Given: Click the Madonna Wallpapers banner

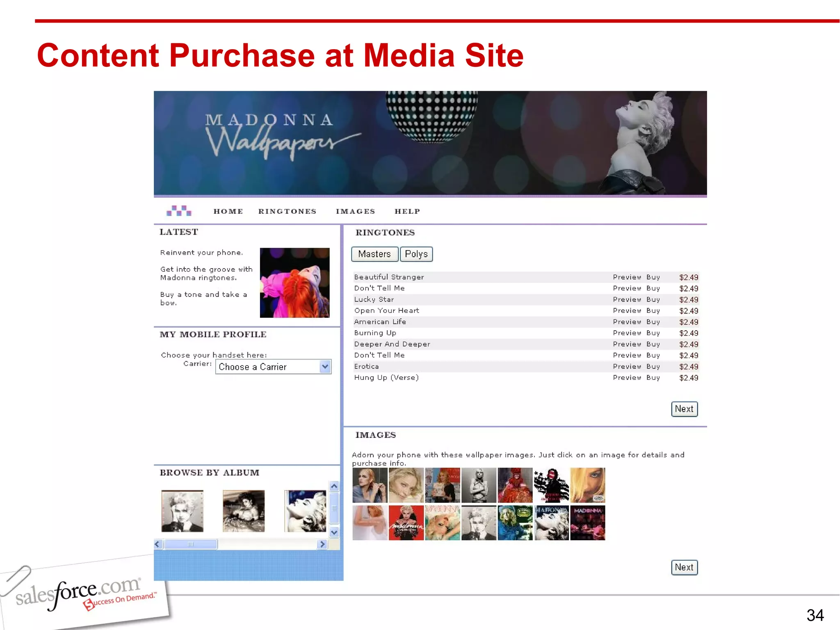Looking at the screenshot, I should (x=430, y=143).
